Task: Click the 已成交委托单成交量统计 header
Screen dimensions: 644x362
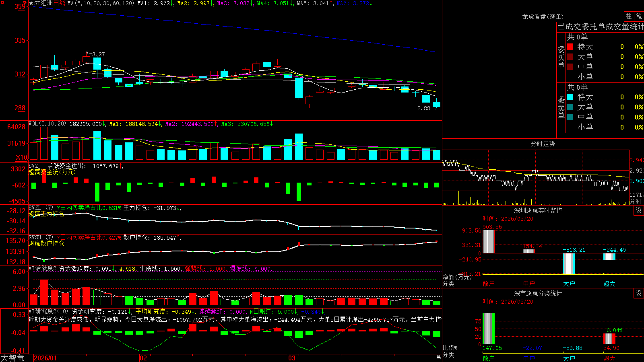Action: (601, 27)
